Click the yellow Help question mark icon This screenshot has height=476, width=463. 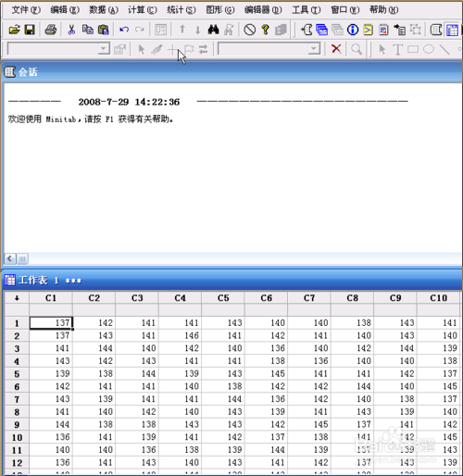pyautogui.click(x=265, y=30)
